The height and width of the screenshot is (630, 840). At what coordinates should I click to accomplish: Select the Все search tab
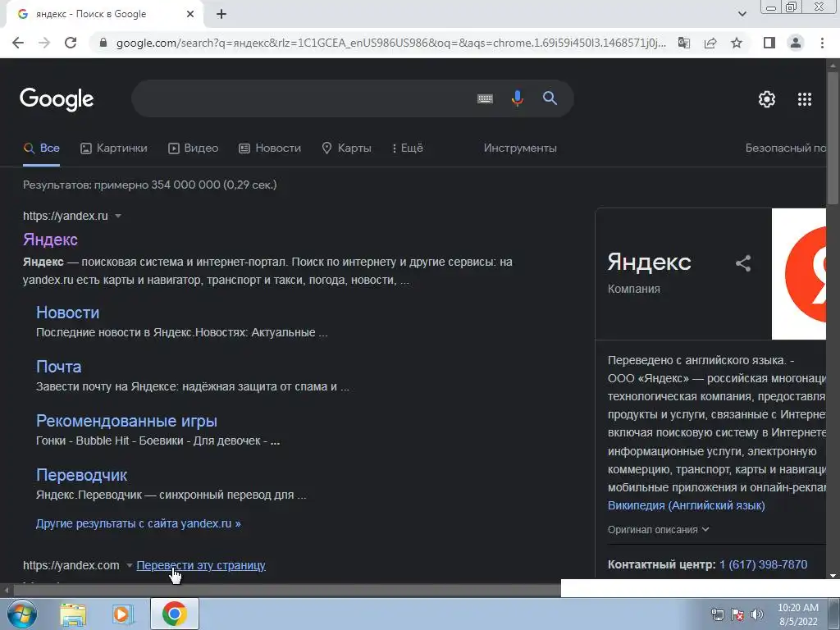pos(42,148)
